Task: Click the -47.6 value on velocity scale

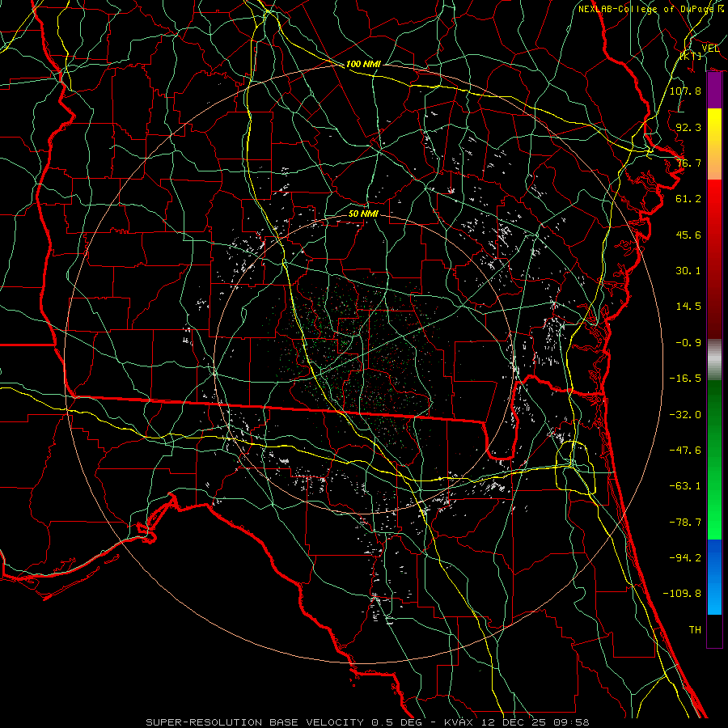Action: (x=685, y=451)
